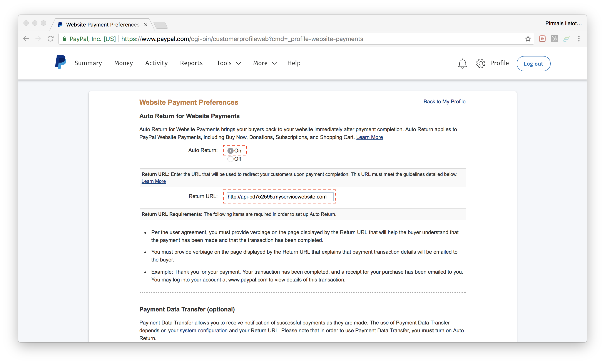Screen dimensions: 605x364
Task: Click the PayPal logo icon
Action: tap(60, 62)
